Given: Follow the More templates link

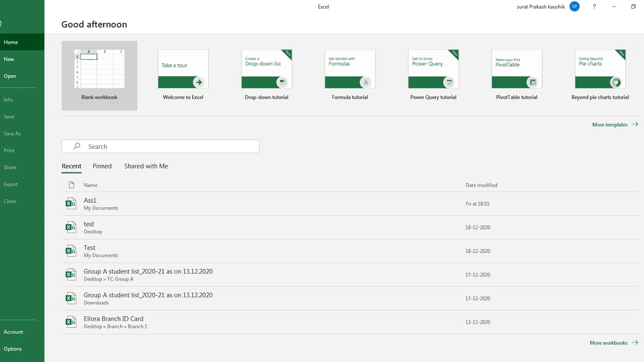Looking at the screenshot, I should click(615, 125).
